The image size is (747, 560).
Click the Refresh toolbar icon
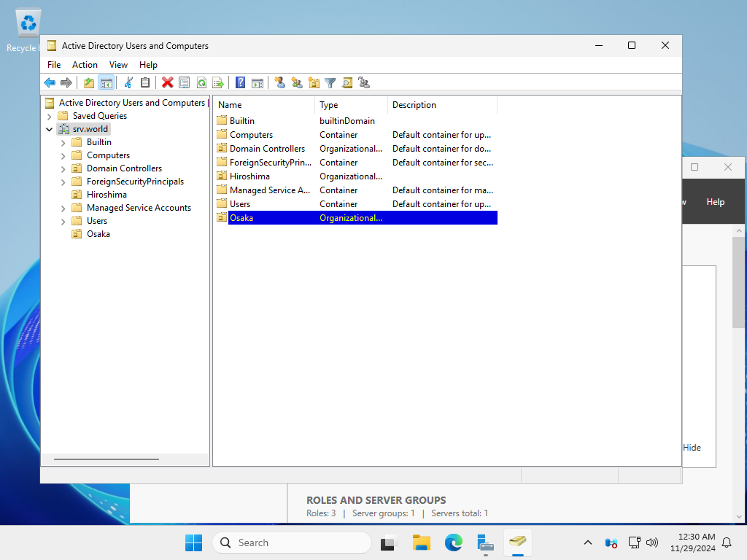click(x=201, y=82)
